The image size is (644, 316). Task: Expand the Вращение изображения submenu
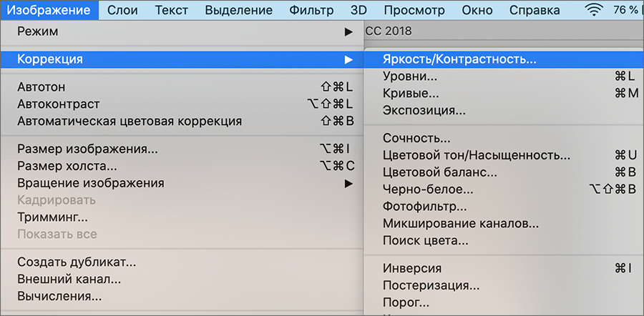(x=182, y=183)
